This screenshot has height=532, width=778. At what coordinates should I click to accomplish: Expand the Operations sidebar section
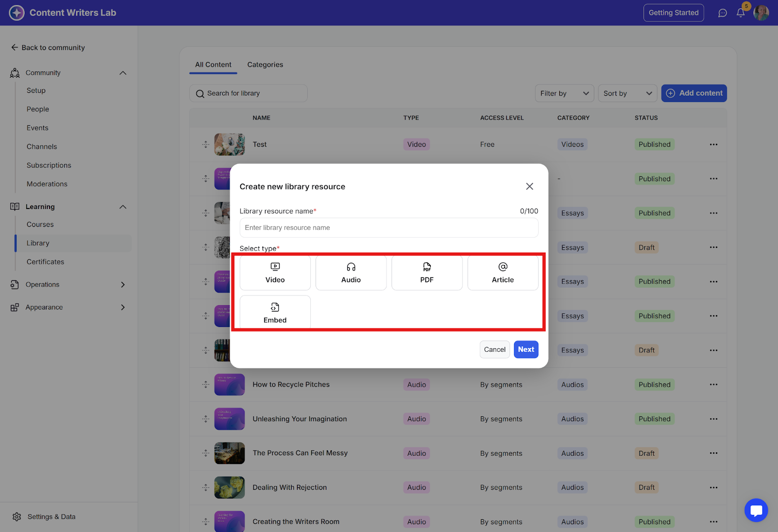[x=123, y=285]
